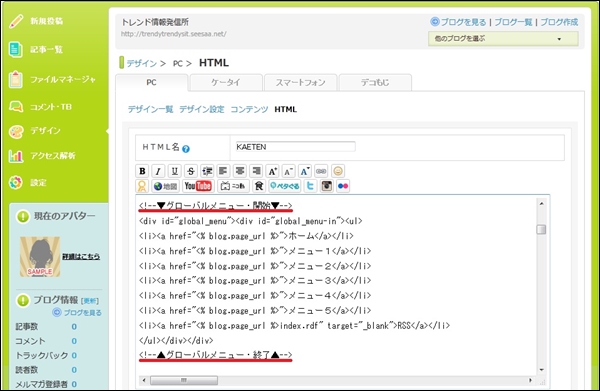Image resolution: width=600 pixels, height=391 pixels.
Task: Click the article list document icon
Action: pyautogui.click(x=16, y=49)
